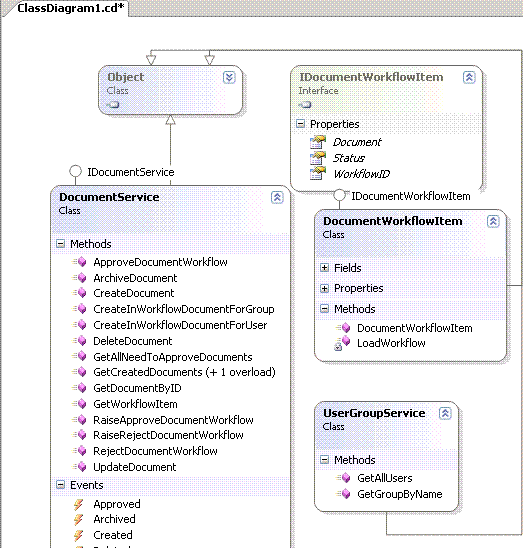Click the GetGroupByName method icon
Viewport: 523px width, 548px height.
[x=343, y=494]
